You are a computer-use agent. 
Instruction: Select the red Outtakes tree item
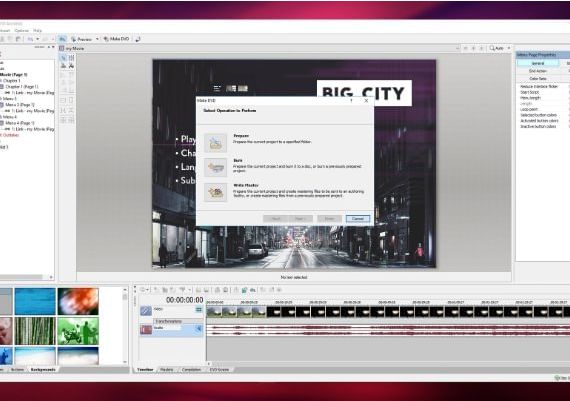[10, 135]
